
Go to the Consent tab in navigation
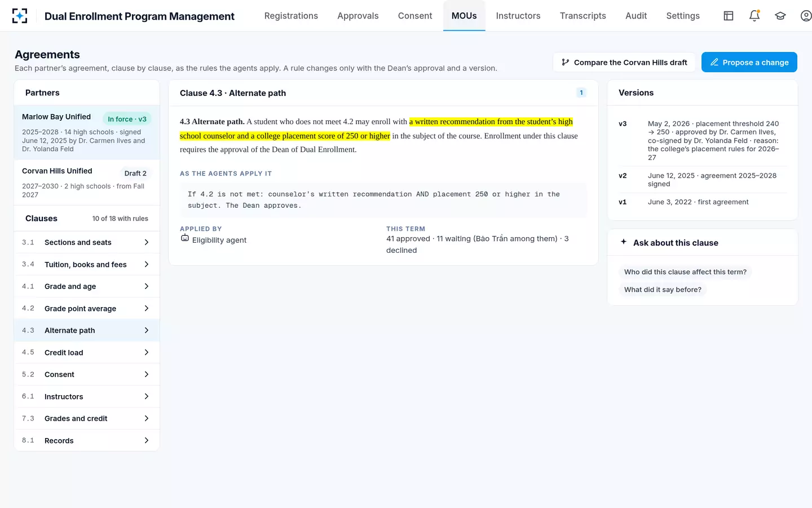pos(415,16)
